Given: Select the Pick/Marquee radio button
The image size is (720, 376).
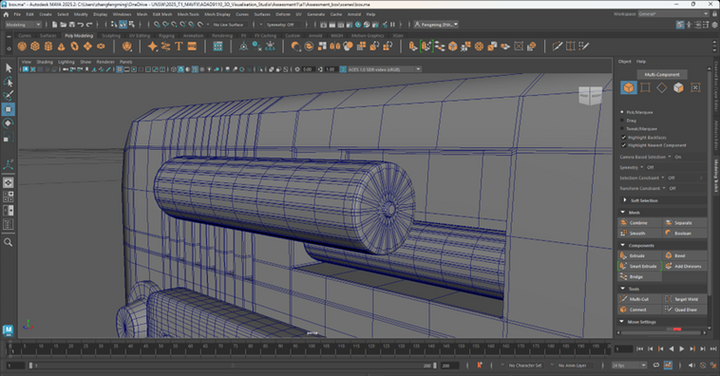Looking at the screenshot, I should [x=622, y=112].
